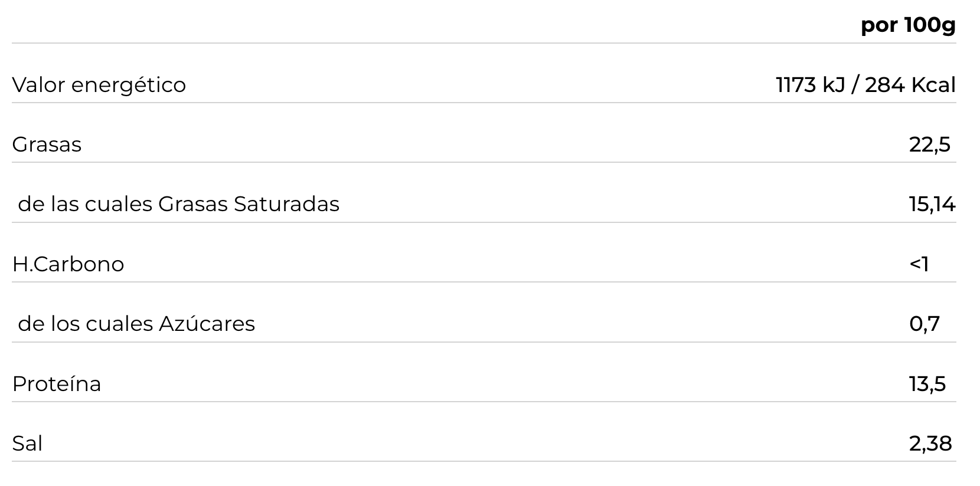Select the 'Proteína' row label
The width and height of the screenshot is (980, 486).
pyautogui.click(x=57, y=384)
